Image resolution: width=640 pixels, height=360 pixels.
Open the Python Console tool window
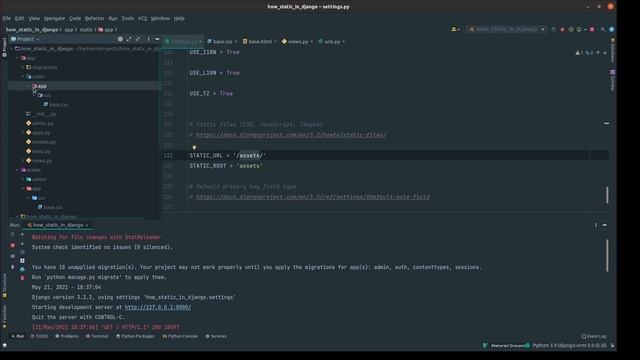coord(180,336)
